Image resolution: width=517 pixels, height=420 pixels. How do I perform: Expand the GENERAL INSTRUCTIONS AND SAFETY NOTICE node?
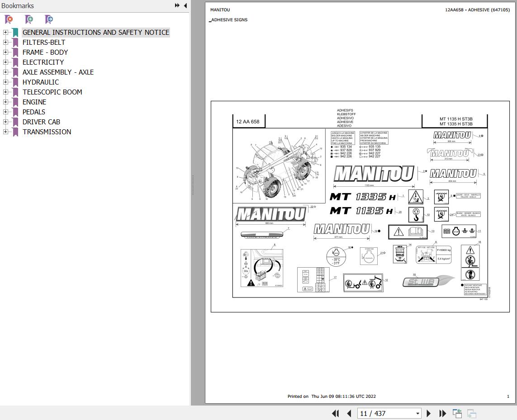tap(5, 32)
